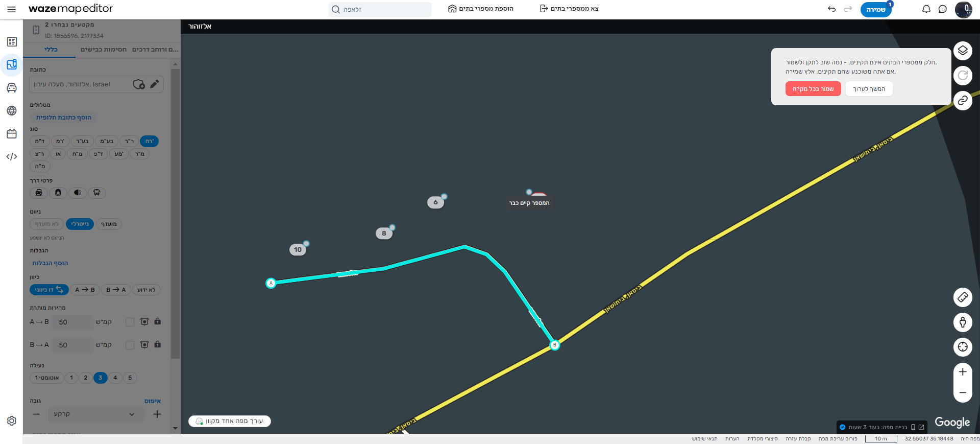Edit address with pencil icon
The width and height of the screenshot is (980, 444).
click(x=155, y=84)
